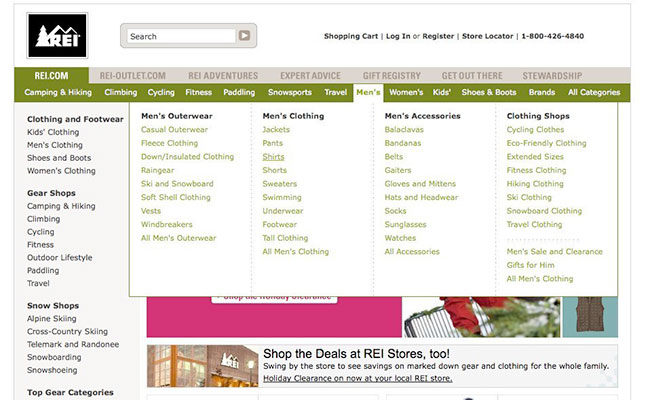Viewport: 650px width, 400px height.
Task: Open the Climbing nav menu
Action: 121,92
